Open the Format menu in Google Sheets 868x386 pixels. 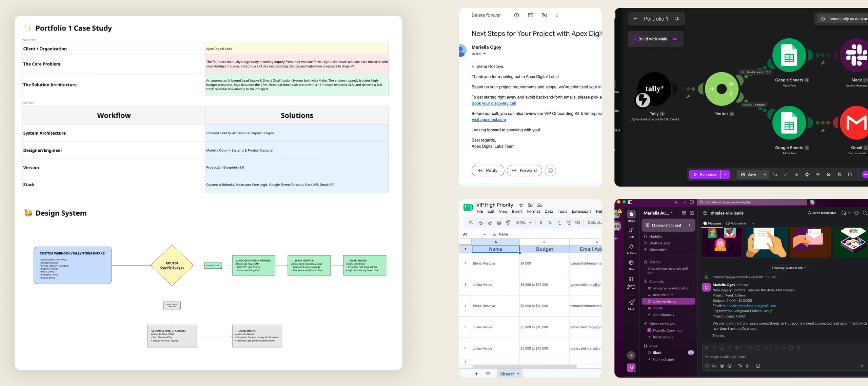click(533, 211)
